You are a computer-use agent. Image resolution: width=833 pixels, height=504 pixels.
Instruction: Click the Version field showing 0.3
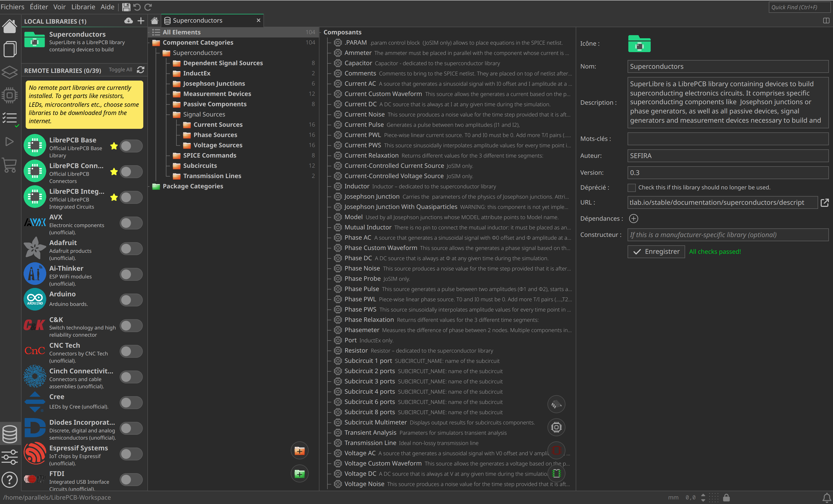[x=728, y=173]
